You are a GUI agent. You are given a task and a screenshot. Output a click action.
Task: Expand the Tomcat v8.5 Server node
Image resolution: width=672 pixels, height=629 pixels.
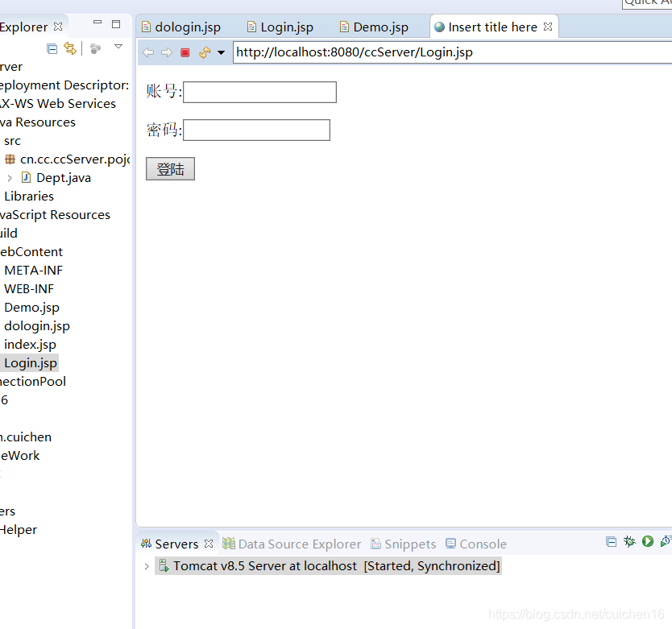[147, 566]
